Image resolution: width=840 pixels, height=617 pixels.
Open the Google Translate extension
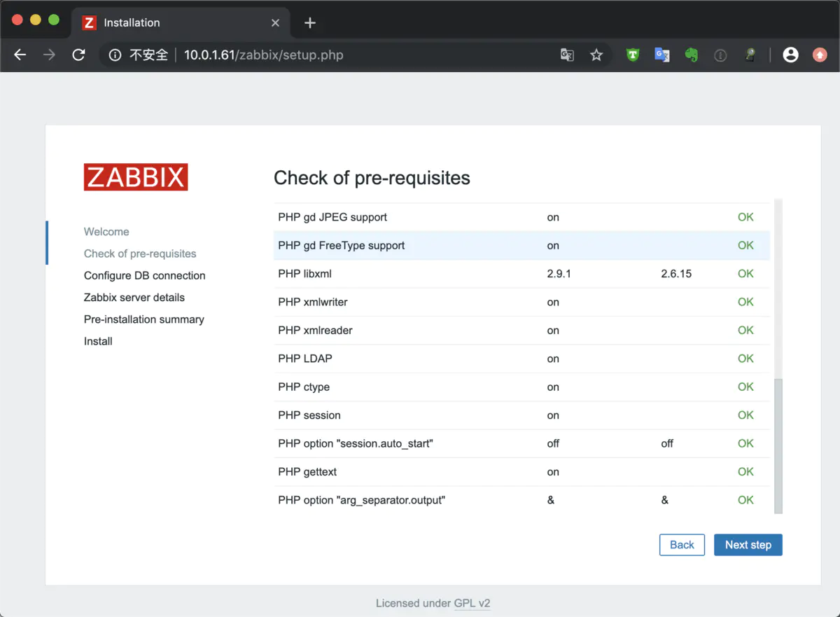[662, 55]
